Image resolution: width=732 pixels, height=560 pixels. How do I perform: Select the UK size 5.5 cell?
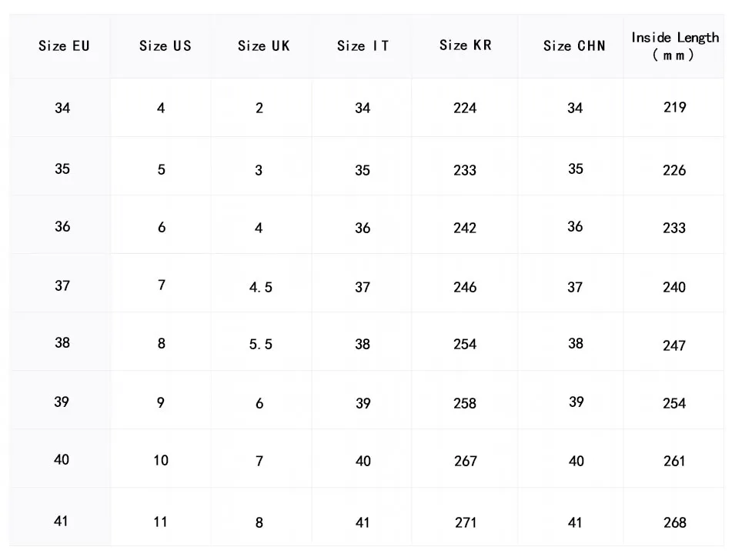pyautogui.click(x=260, y=345)
